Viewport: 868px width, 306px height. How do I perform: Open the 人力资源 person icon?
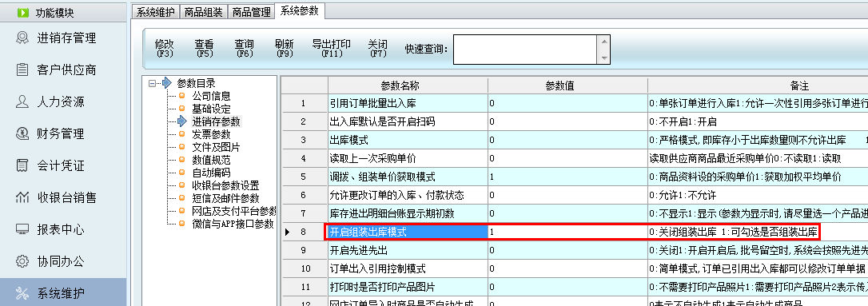pyautogui.click(x=22, y=101)
